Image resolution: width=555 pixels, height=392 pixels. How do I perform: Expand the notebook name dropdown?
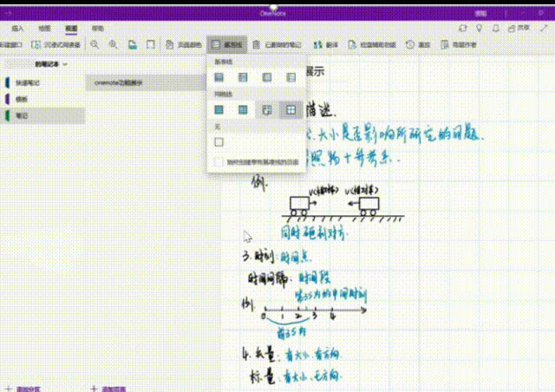51,64
